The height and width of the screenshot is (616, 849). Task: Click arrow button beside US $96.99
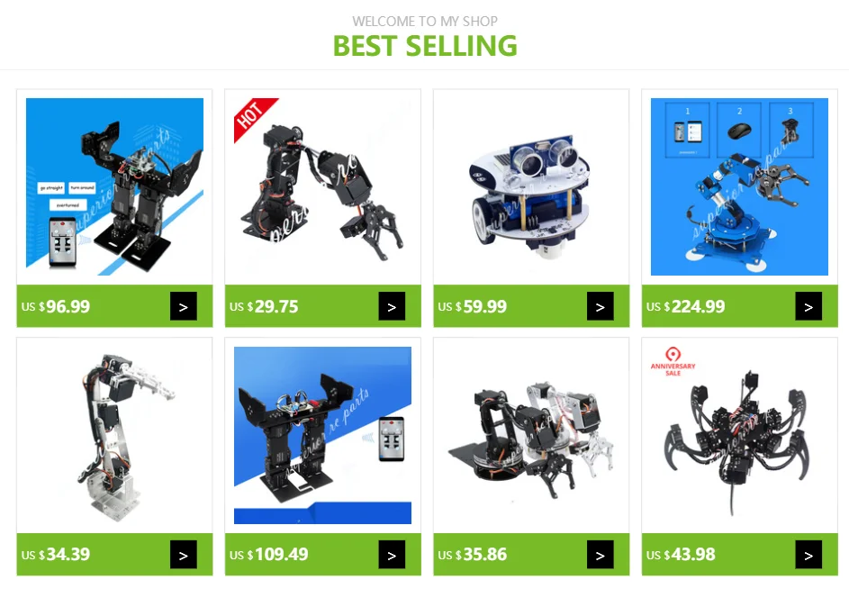184,306
